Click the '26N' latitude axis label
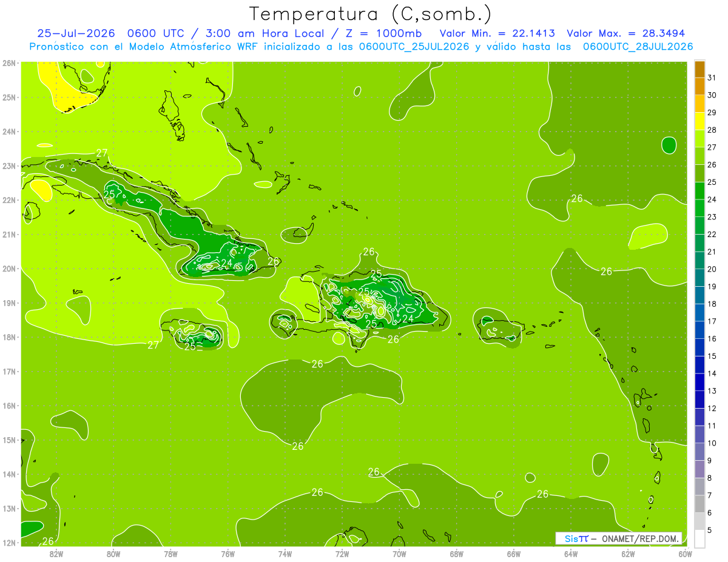 [x=9, y=62]
